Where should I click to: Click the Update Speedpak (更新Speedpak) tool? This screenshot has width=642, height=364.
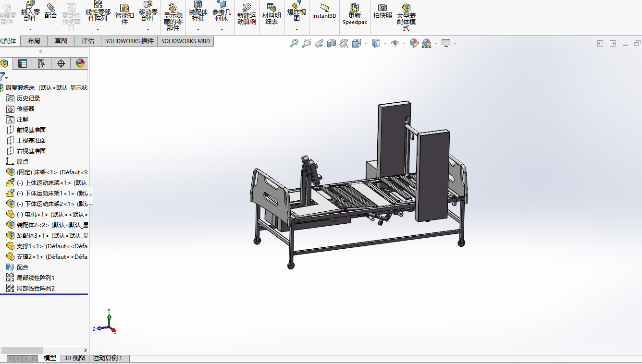pos(355,14)
